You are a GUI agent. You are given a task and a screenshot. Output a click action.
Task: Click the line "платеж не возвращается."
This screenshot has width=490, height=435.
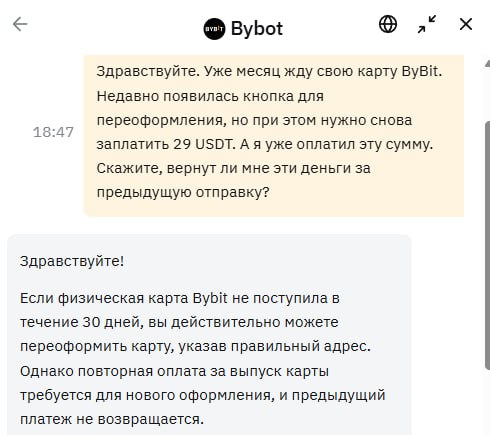(112, 419)
